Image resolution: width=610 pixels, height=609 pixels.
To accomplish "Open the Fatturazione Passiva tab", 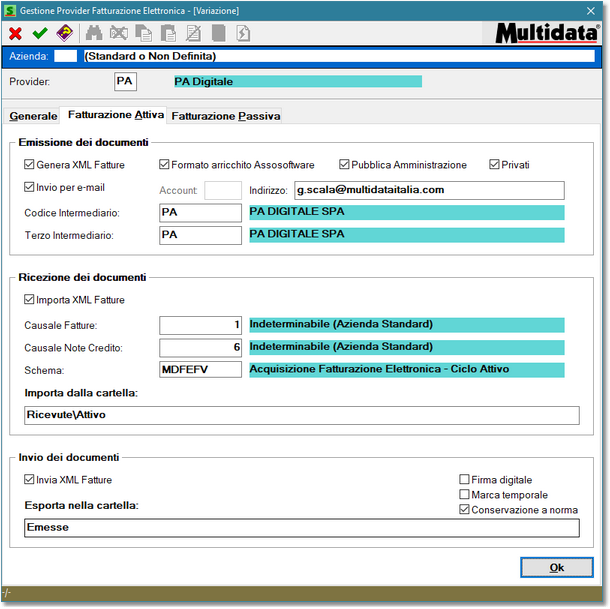I will click(x=226, y=116).
